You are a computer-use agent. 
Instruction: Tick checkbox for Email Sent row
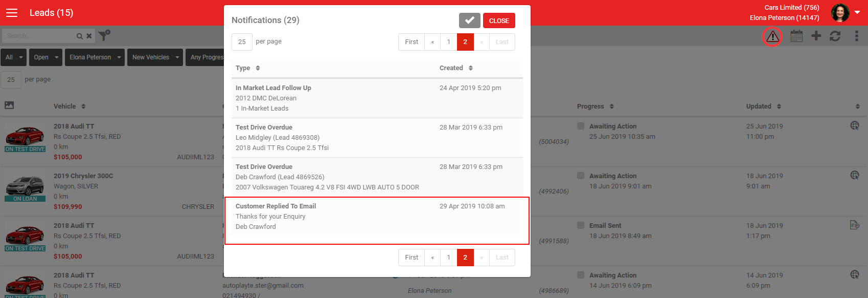pyautogui.click(x=581, y=225)
